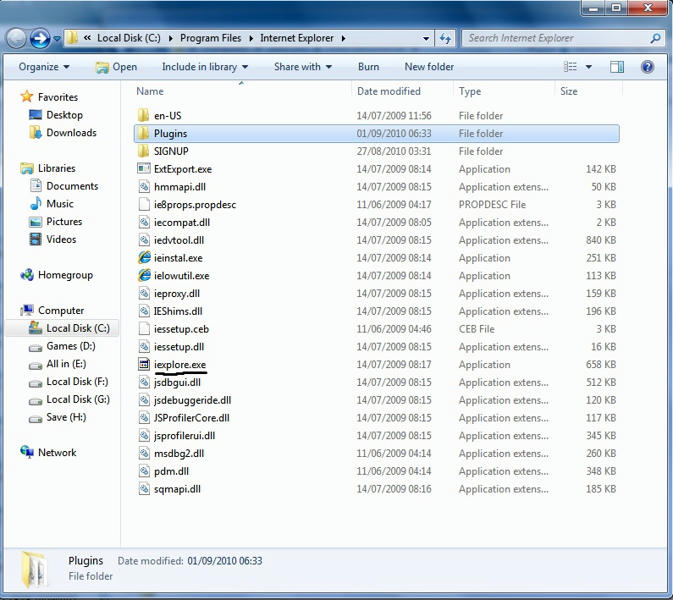
Task: Click the search magnifier icon
Action: tap(655, 38)
